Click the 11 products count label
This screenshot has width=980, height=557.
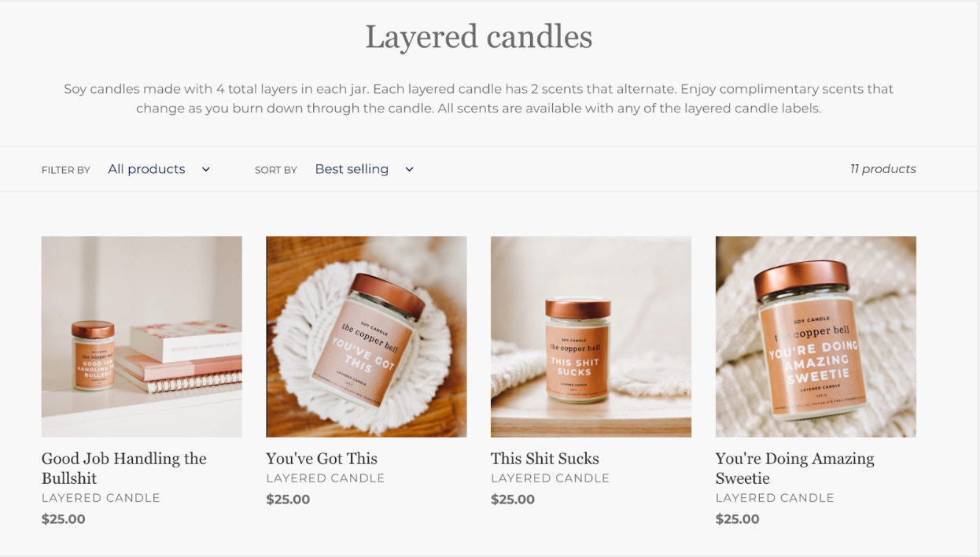(882, 169)
